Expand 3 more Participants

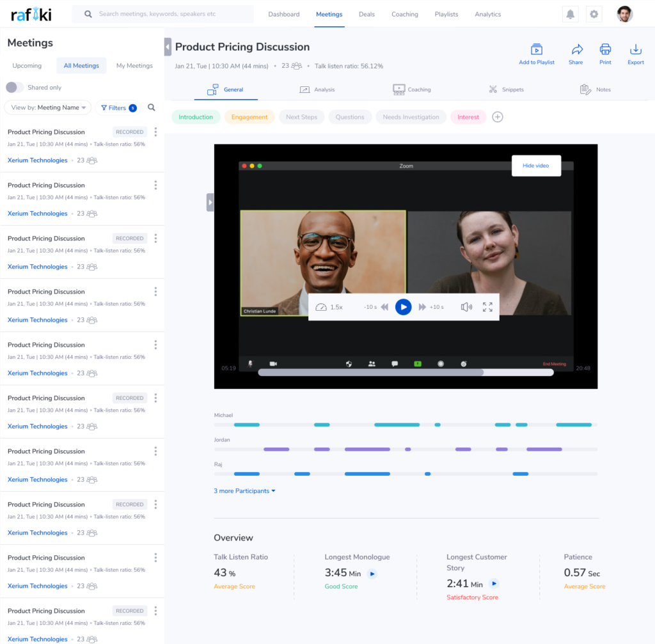(x=244, y=491)
